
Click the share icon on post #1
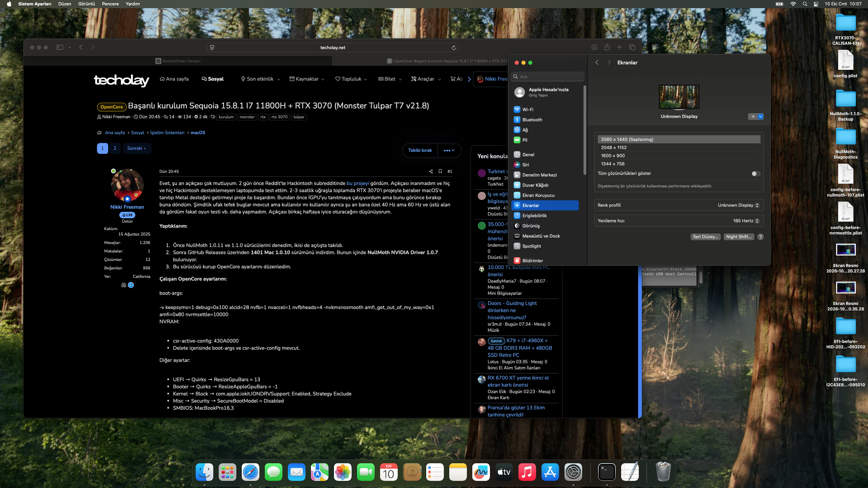point(431,171)
